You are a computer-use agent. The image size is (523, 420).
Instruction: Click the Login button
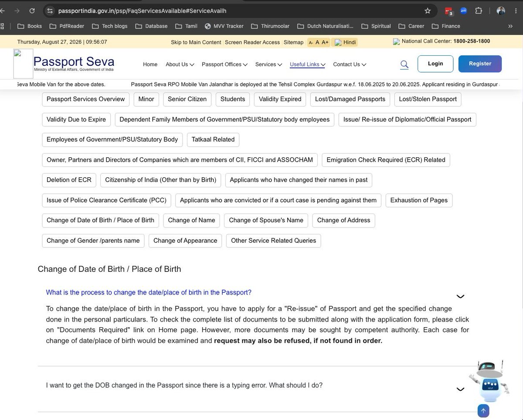point(435,64)
